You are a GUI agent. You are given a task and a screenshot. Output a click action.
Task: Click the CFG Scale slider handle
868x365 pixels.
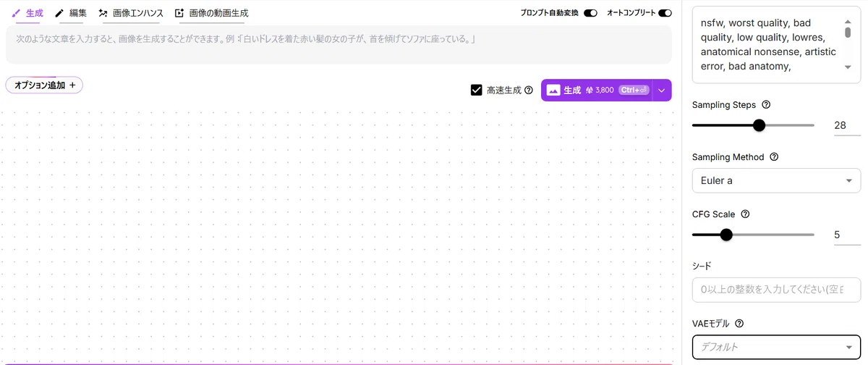[726, 235]
